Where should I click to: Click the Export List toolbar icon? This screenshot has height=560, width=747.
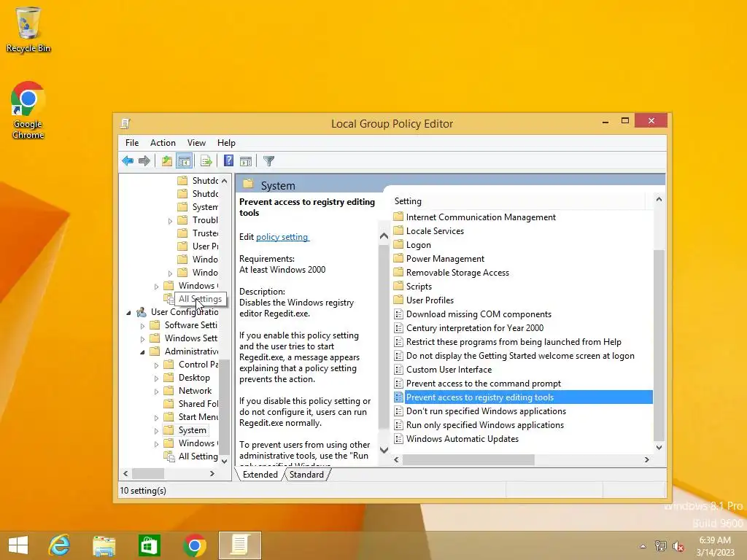click(x=206, y=161)
